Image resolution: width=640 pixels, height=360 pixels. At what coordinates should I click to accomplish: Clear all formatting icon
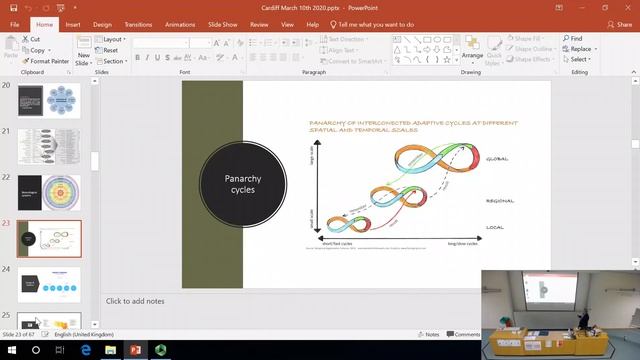click(240, 43)
